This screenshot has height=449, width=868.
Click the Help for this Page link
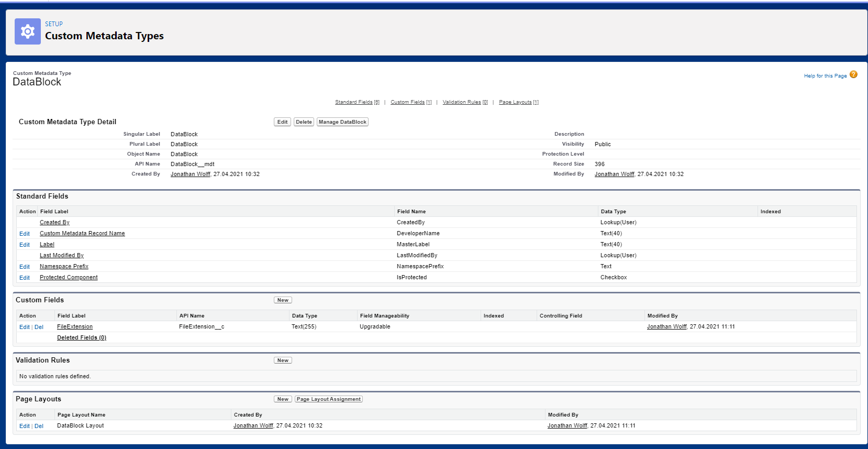pos(825,76)
